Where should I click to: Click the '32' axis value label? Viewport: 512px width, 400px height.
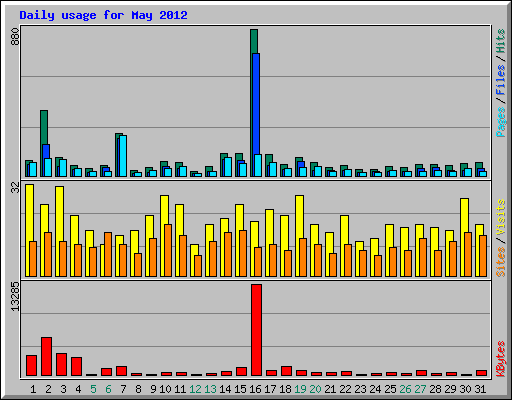(x=15, y=188)
